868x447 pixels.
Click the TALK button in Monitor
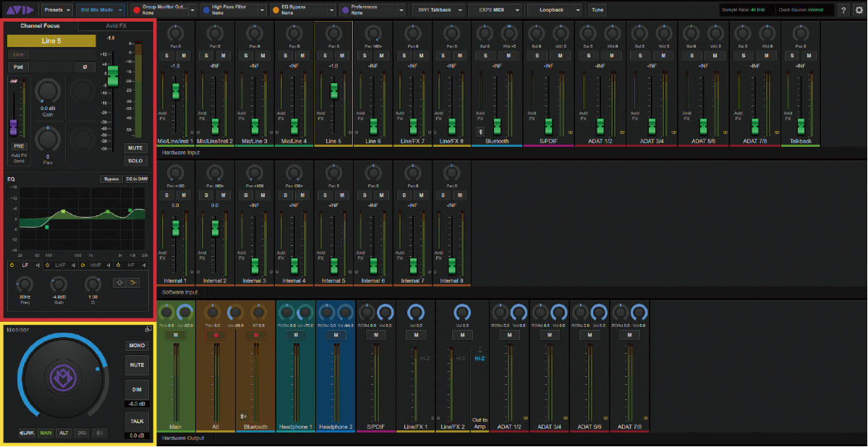(137, 420)
